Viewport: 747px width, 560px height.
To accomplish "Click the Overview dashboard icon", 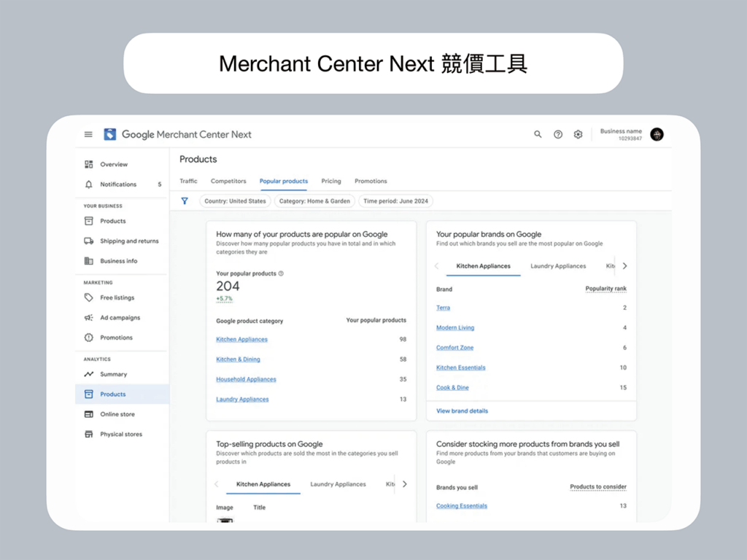I will (88, 164).
